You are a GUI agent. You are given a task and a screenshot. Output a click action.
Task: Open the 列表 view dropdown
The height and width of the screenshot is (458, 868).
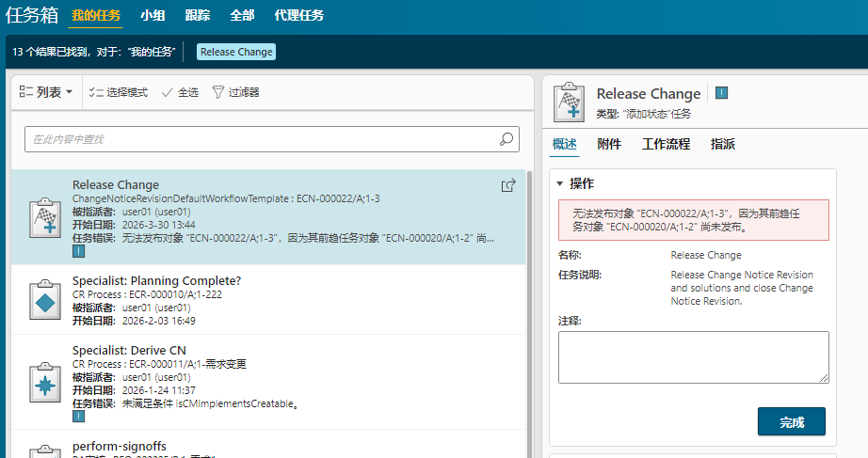click(x=46, y=92)
